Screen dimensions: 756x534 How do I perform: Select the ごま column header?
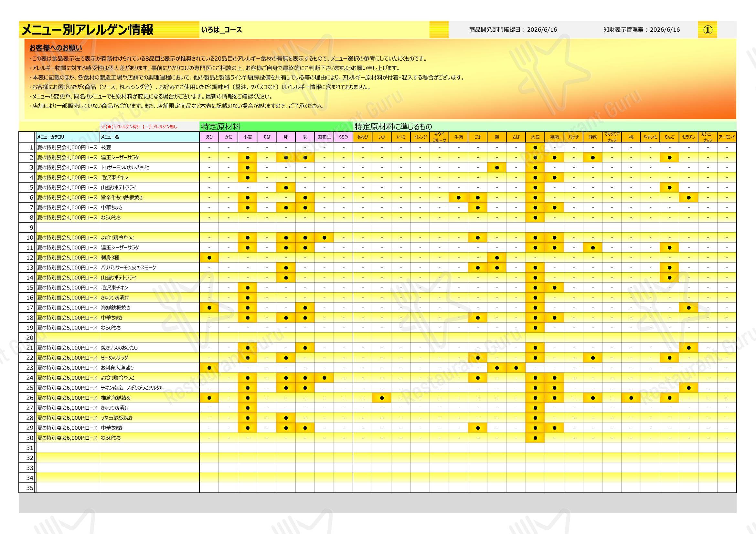pyautogui.click(x=478, y=137)
